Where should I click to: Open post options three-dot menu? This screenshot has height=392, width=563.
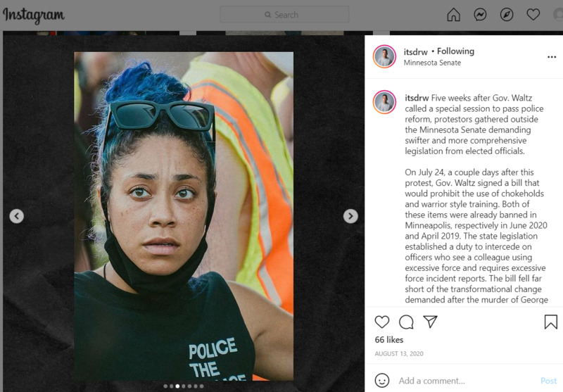click(552, 57)
